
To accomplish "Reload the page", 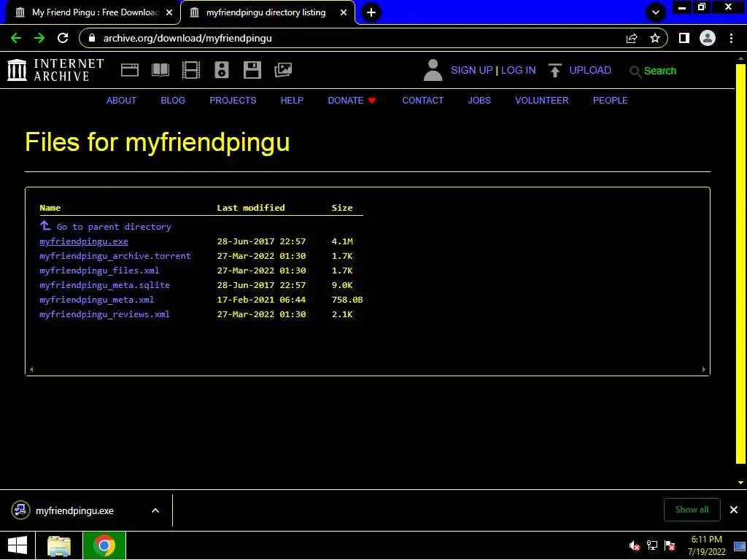I will click(x=63, y=38).
